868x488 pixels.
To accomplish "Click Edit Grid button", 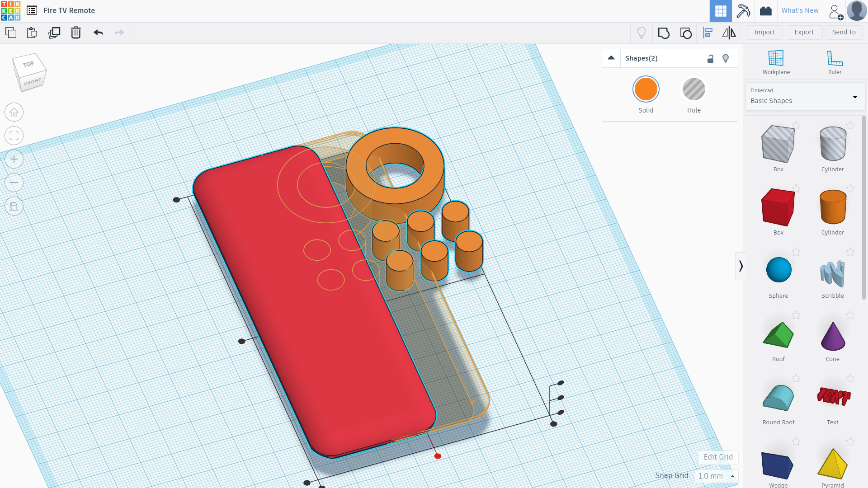I will 718,456.
